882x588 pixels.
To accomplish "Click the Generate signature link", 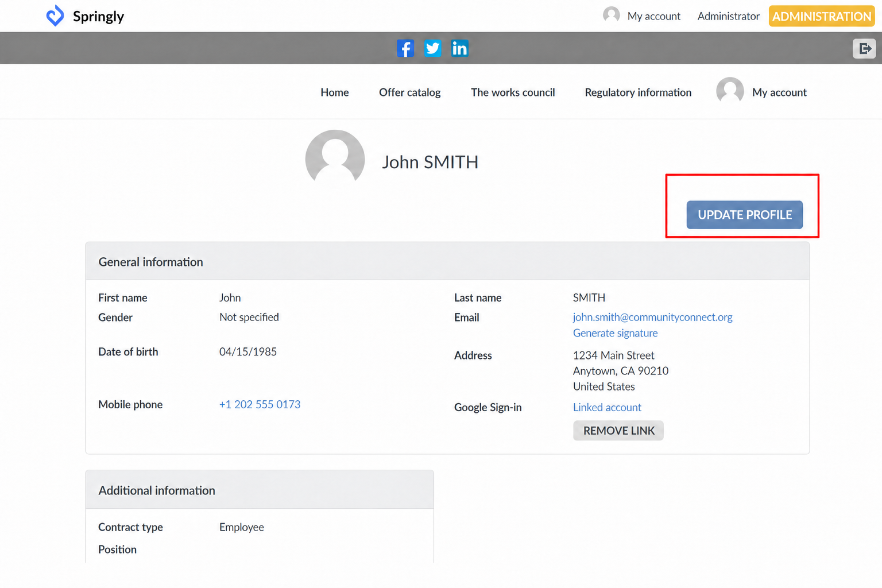I will [x=615, y=333].
